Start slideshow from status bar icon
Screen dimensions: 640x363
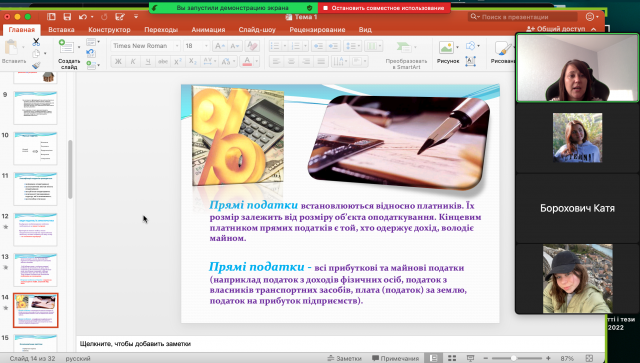point(470,358)
